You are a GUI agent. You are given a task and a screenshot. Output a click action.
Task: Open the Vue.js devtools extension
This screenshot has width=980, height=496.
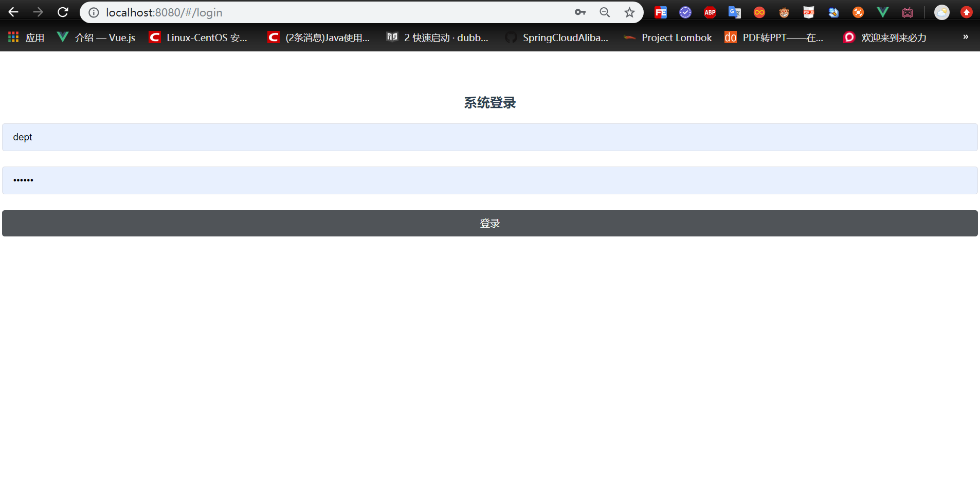pyautogui.click(x=883, y=12)
